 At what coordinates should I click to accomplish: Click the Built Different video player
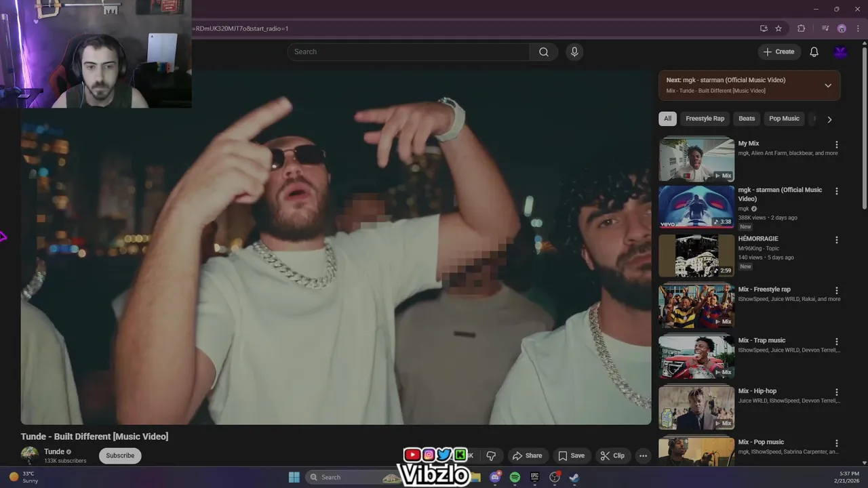pyautogui.click(x=336, y=247)
